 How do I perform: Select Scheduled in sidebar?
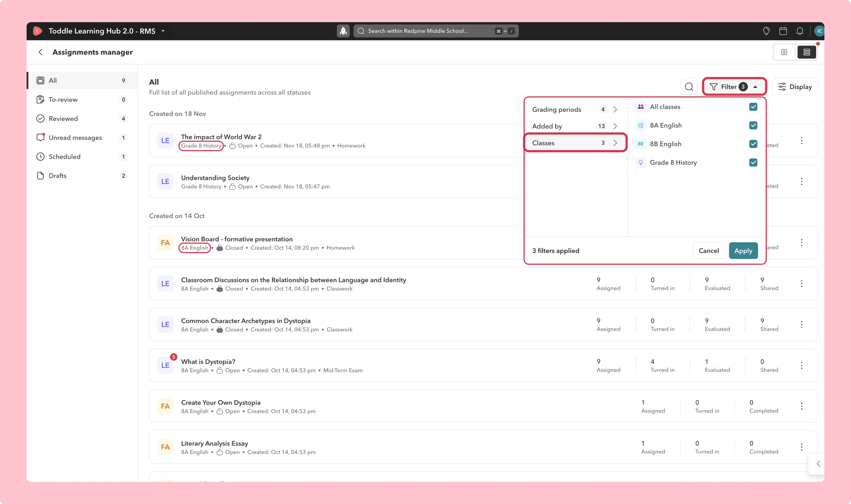tap(82, 157)
